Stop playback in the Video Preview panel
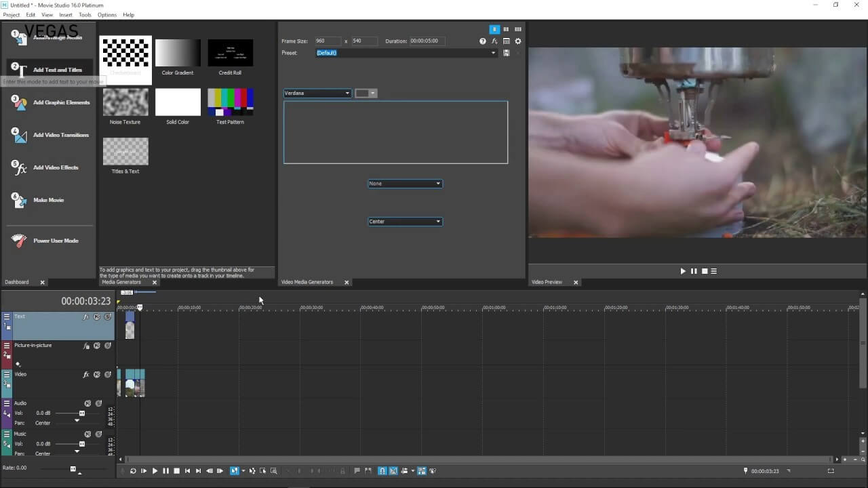 (x=705, y=271)
